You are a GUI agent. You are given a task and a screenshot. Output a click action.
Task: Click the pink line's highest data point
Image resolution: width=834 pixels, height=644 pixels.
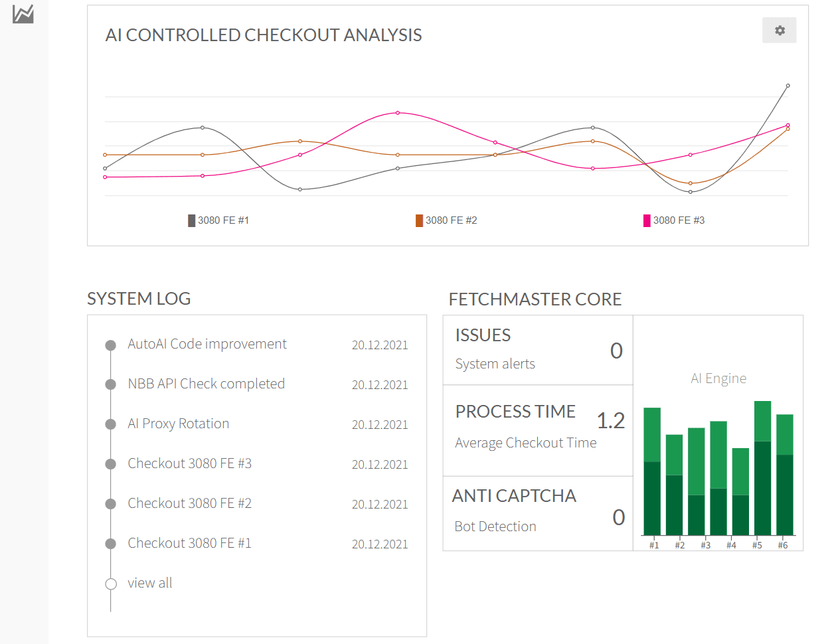pos(398,113)
